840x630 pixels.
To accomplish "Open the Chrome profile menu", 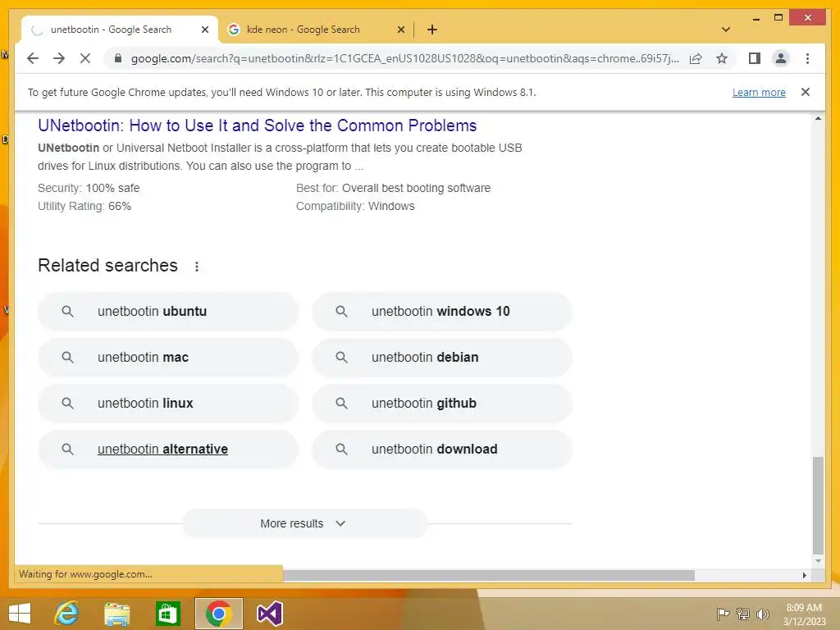I will coord(781,58).
